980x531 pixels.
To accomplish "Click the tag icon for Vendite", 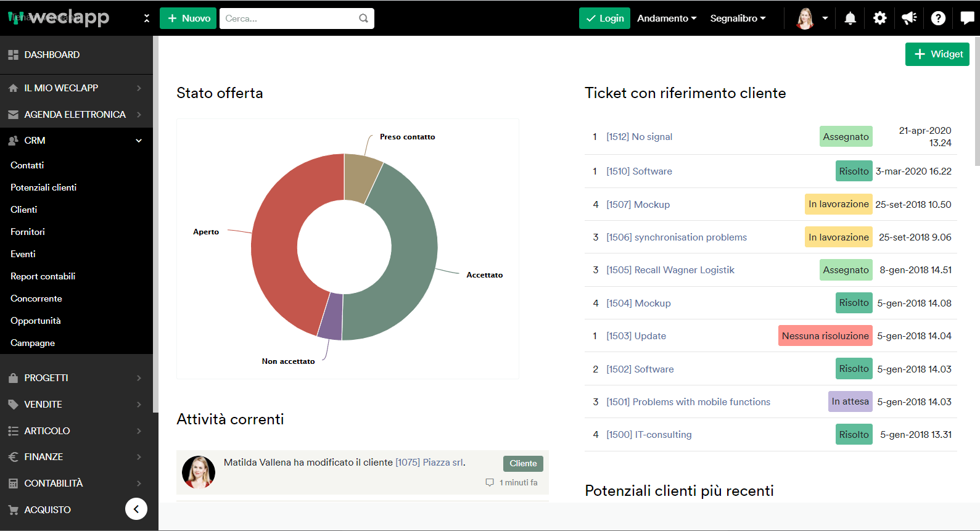I will (13, 405).
